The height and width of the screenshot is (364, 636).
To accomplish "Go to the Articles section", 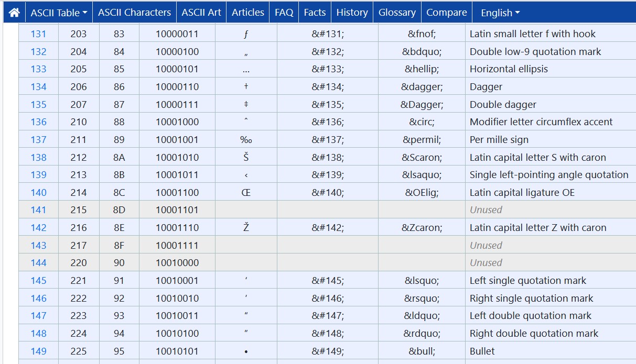I will click(248, 12).
